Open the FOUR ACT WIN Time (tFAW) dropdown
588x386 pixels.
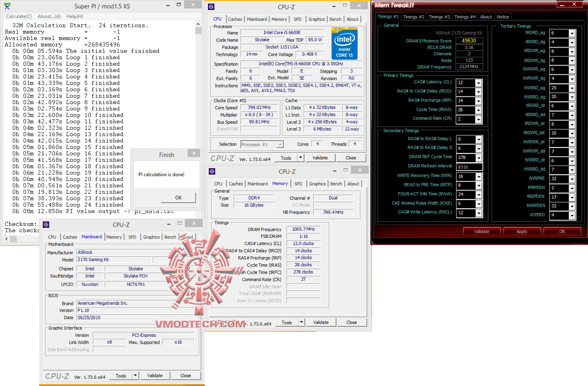478,195
